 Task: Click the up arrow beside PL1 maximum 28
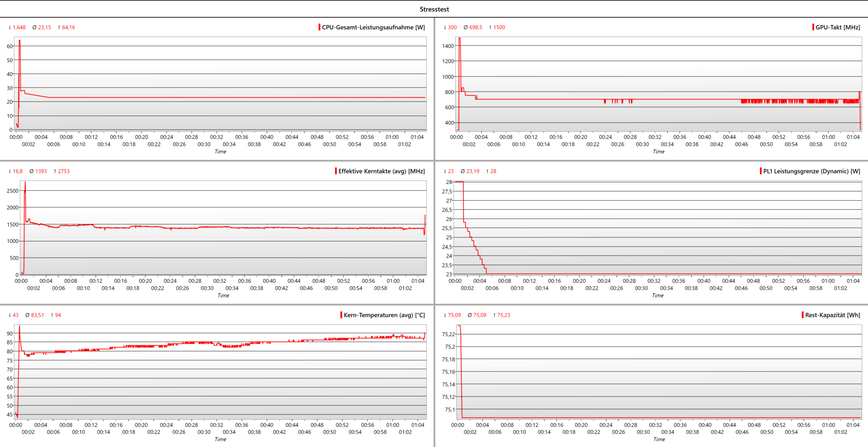(x=487, y=171)
